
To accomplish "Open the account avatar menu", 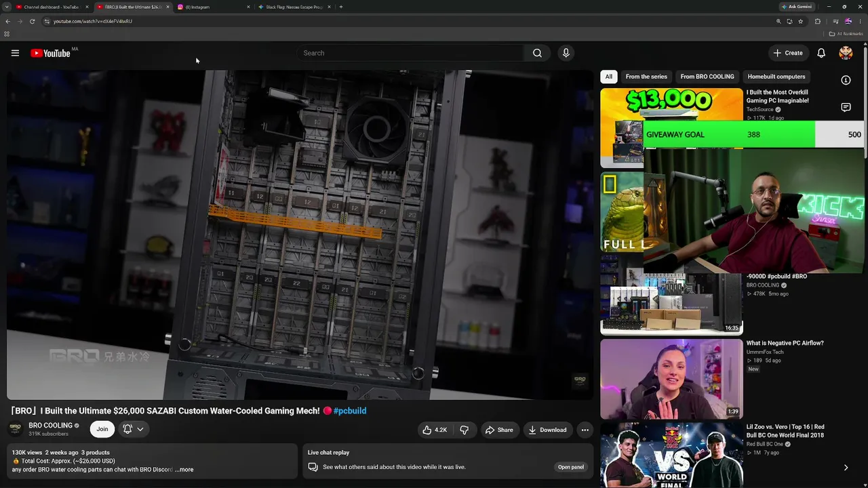I will [846, 53].
